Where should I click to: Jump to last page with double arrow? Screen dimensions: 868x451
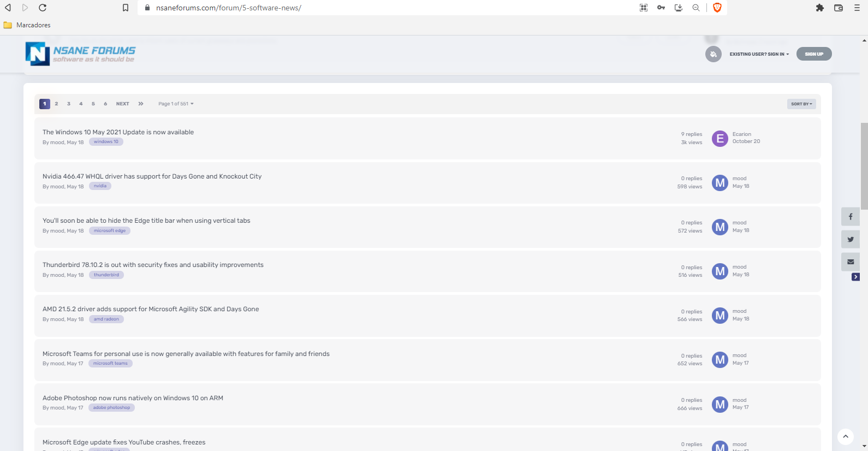coord(141,104)
